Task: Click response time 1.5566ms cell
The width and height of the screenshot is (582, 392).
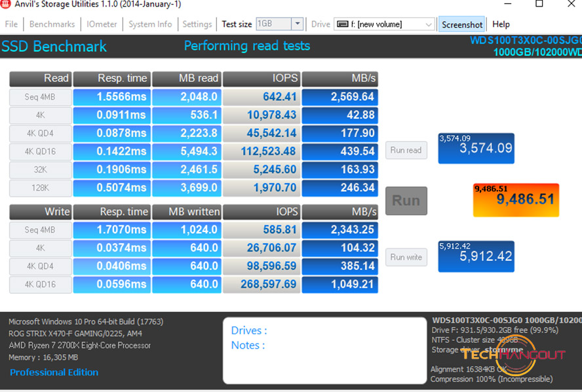Action: point(111,97)
